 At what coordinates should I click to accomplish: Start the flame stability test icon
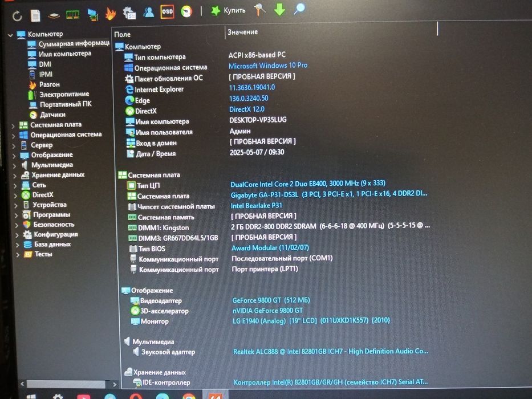111,14
